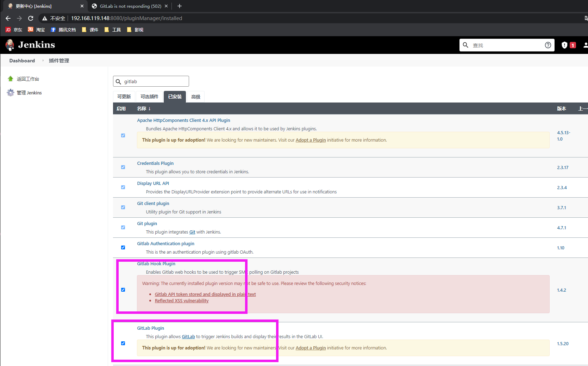Toggle Display URL API enabled checkbox
Image resolution: width=588 pixels, height=366 pixels.
(x=123, y=187)
